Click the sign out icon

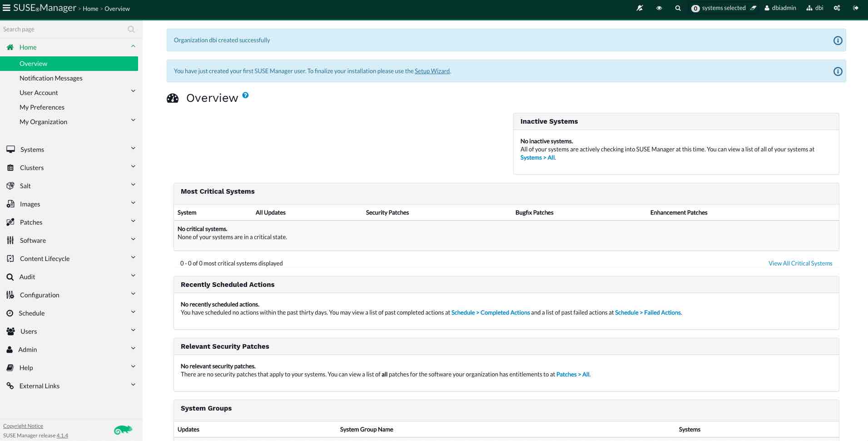(x=856, y=8)
